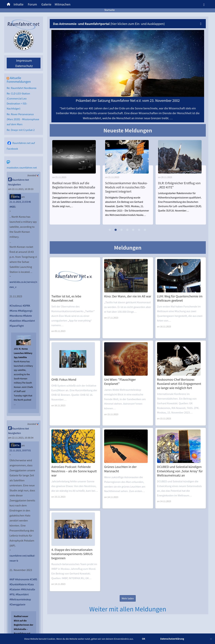Accept cookies with OK button
This screenshot has height=644, width=215.
(143, 639)
